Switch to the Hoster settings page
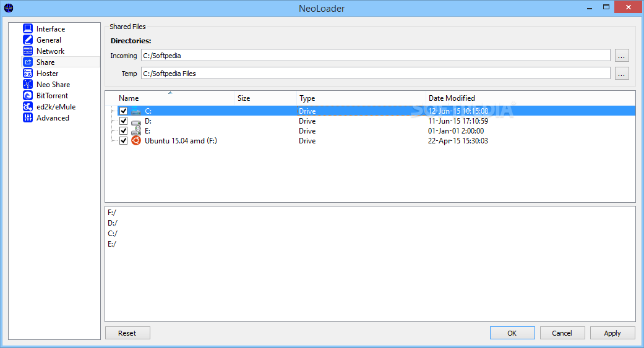This screenshot has width=644, height=348. coord(47,73)
